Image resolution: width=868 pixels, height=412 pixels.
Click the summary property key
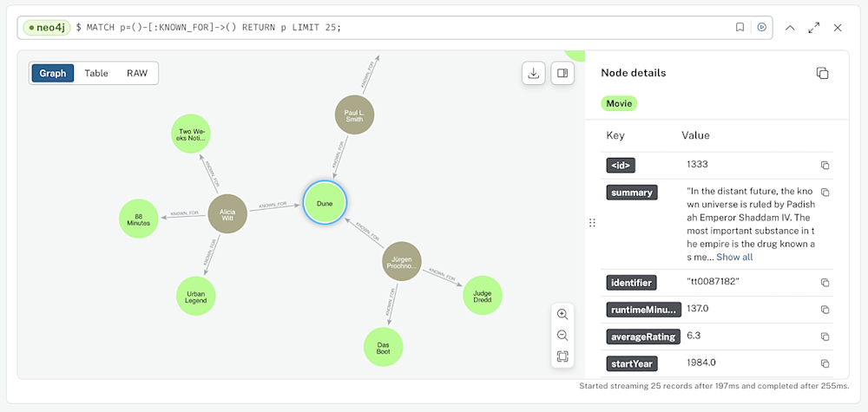632,193
